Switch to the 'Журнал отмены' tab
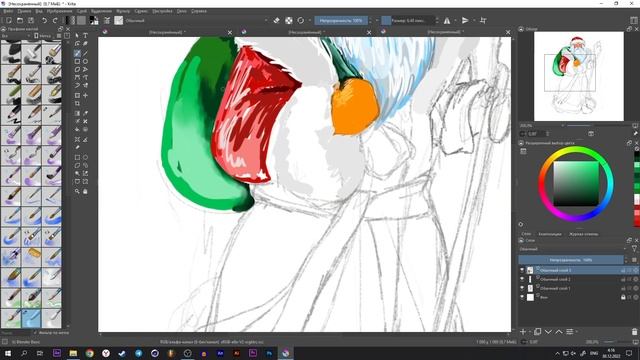The width and height of the screenshot is (640, 360). click(x=584, y=234)
